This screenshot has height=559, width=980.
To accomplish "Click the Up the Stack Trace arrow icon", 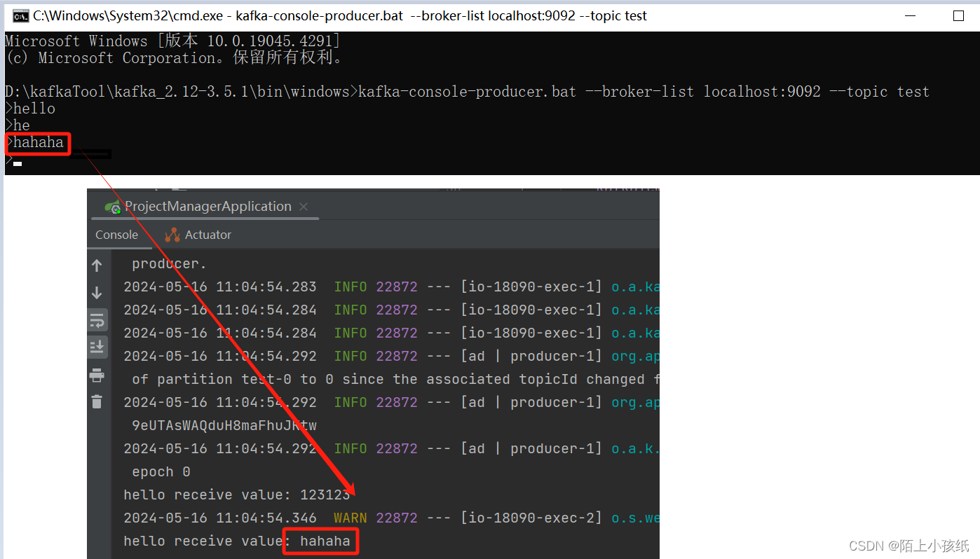I will [97, 265].
